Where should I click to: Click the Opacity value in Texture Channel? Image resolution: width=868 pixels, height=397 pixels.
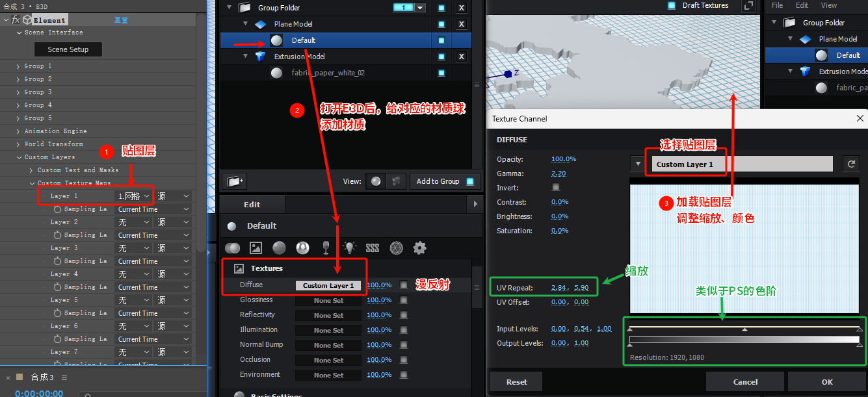(x=564, y=159)
